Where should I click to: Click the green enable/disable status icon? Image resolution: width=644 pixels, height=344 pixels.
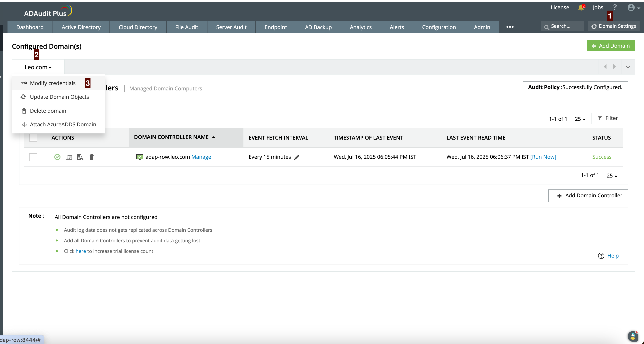57,157
